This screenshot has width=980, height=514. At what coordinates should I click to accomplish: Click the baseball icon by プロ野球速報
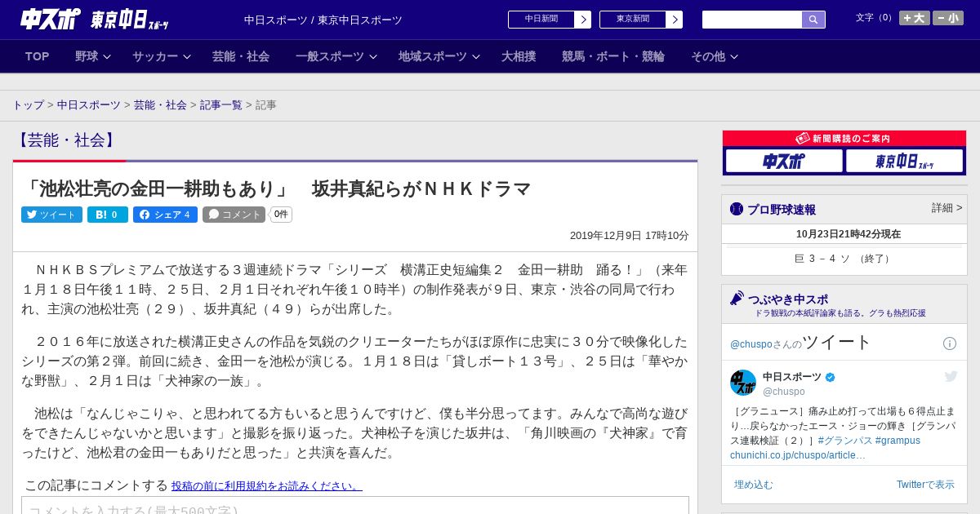(737, 210)
